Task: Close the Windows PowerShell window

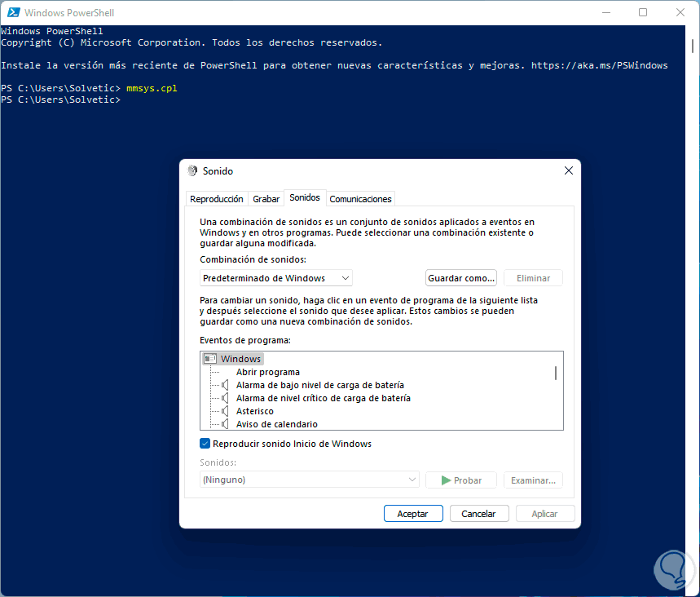Action: click(x=680, y=12)
